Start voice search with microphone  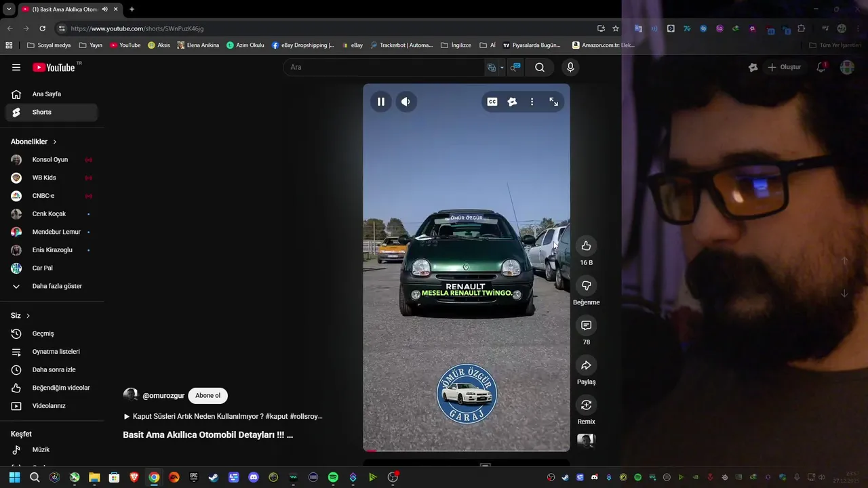coord(570,67)
